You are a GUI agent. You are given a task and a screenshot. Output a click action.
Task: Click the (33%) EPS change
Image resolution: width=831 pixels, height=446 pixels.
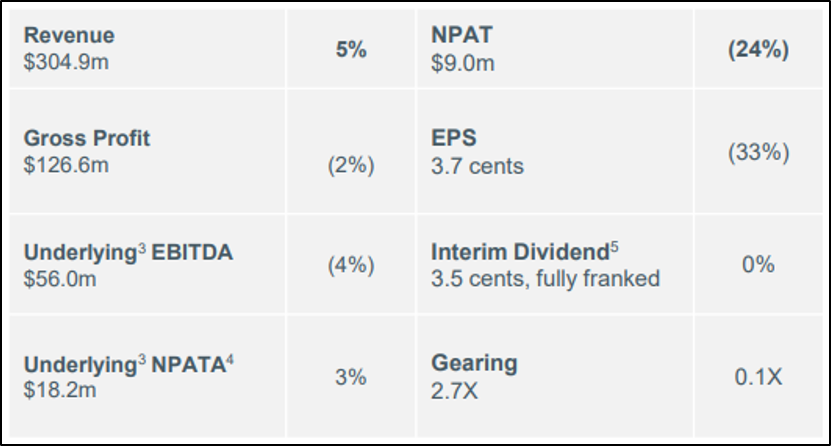coord(758,152)
